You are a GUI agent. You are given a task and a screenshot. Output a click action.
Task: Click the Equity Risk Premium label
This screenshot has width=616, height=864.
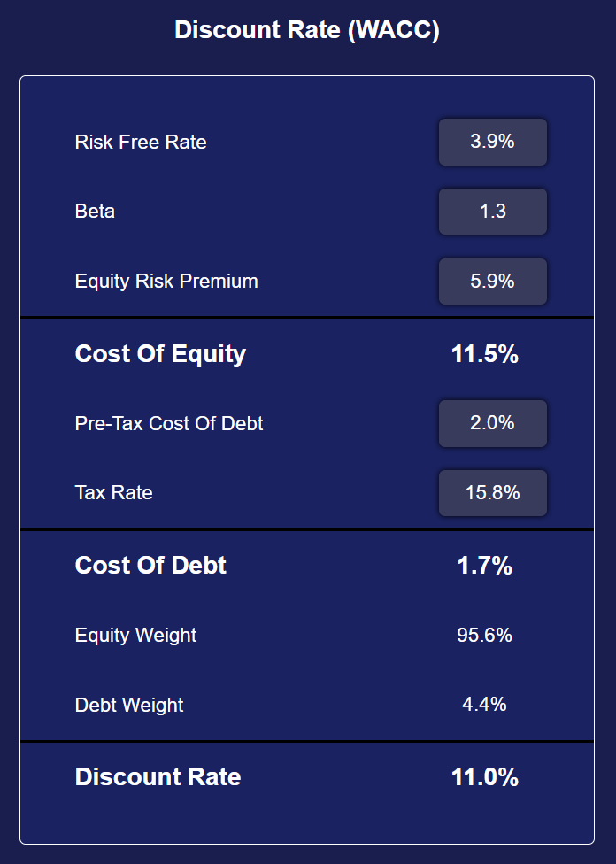coord(166,282)
